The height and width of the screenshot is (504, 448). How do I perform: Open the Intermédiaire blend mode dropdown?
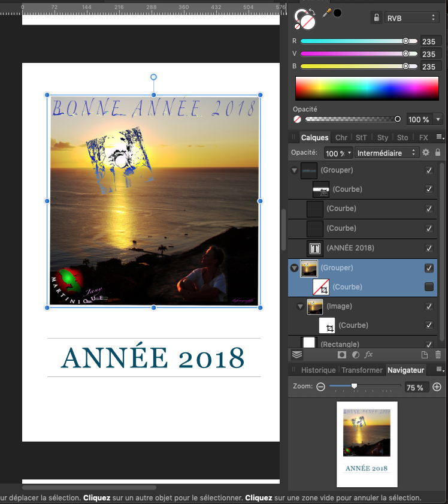[x=386, y=153]
